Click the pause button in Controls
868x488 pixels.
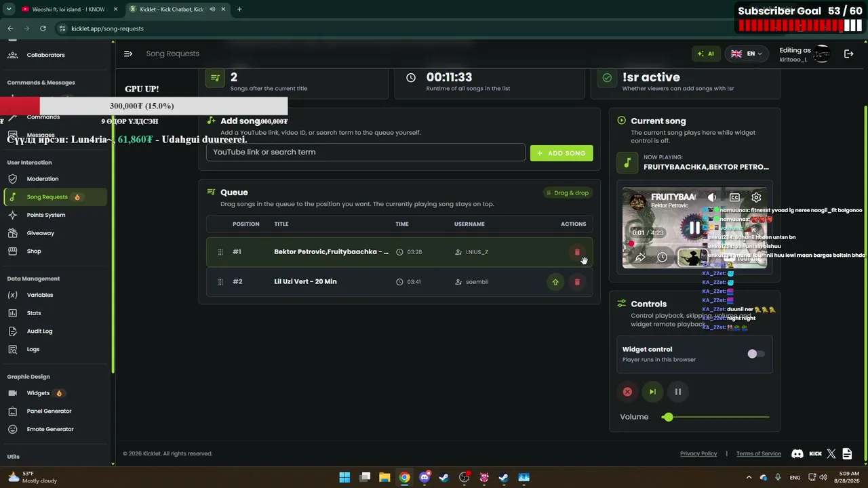[677, 392]
